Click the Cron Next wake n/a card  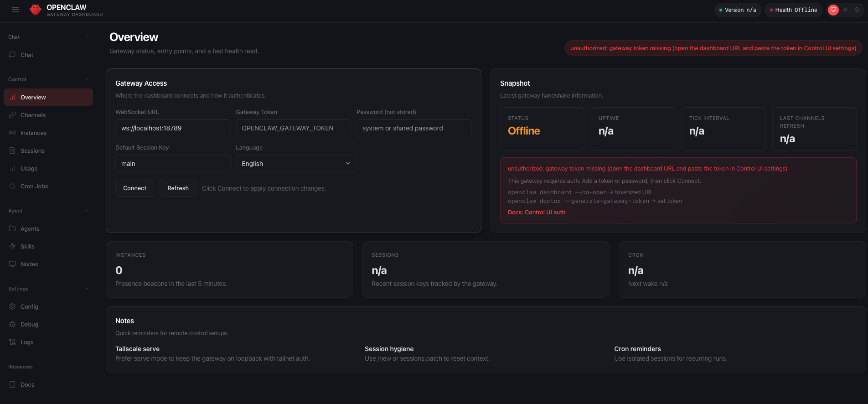click(x=742, y=269)
